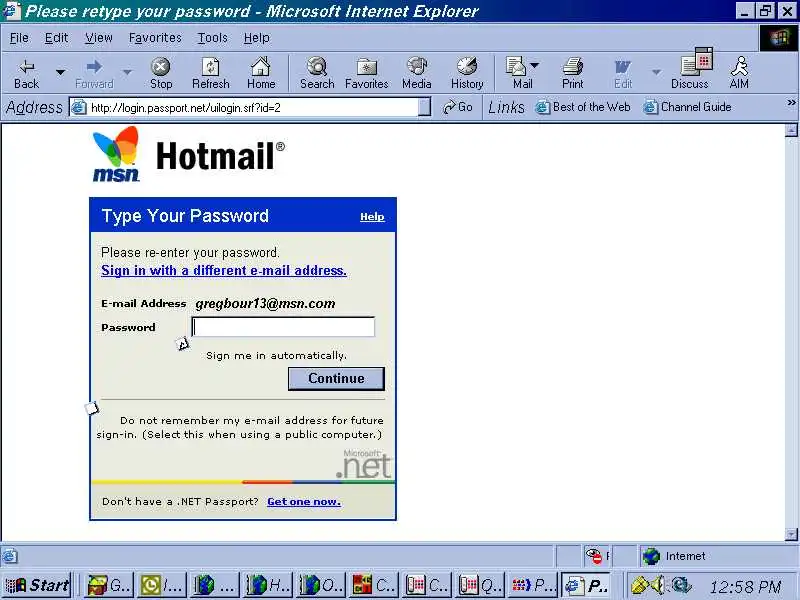Refresh the current page

tap(210, 72)
